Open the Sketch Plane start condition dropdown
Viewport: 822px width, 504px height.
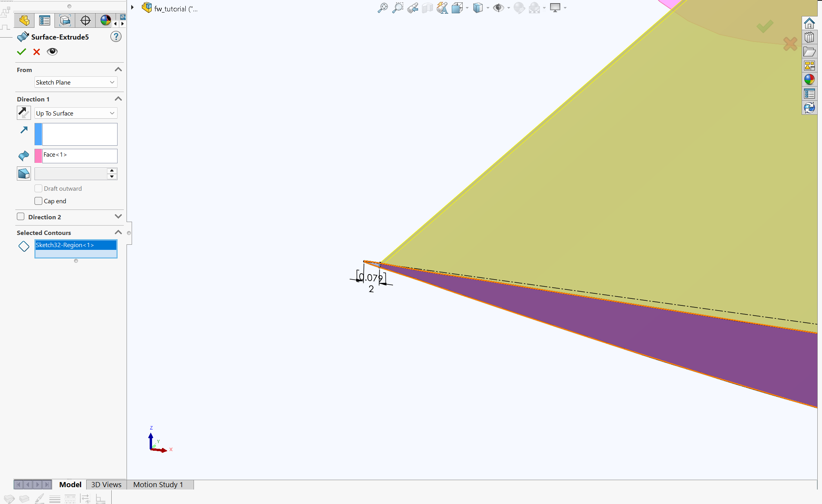pos(76,82)
